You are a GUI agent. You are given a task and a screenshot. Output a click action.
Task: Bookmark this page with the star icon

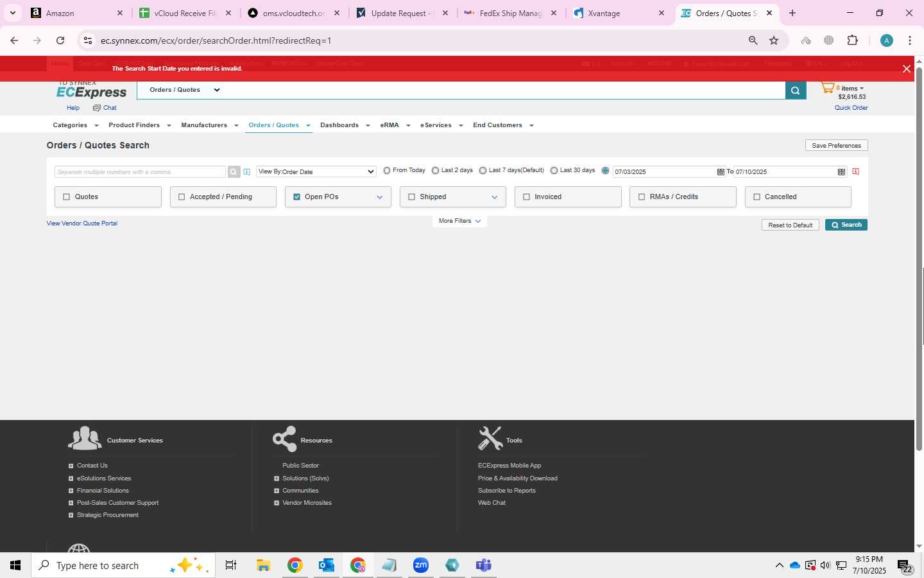[774, 40]
